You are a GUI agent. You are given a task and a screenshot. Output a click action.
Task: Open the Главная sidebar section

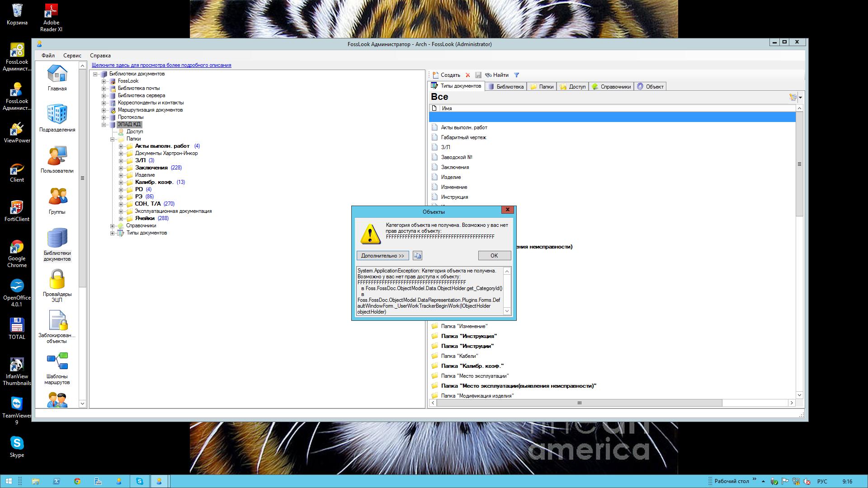[x=57, y=78]
